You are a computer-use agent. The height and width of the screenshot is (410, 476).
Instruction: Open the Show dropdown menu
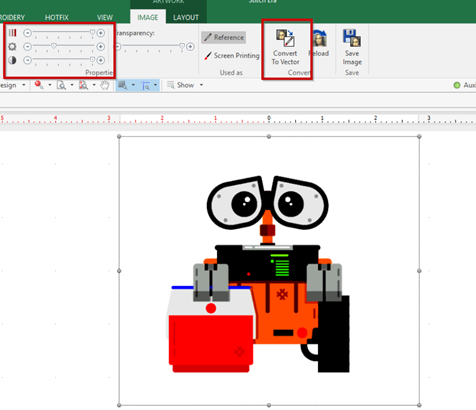tap(185, 85)
